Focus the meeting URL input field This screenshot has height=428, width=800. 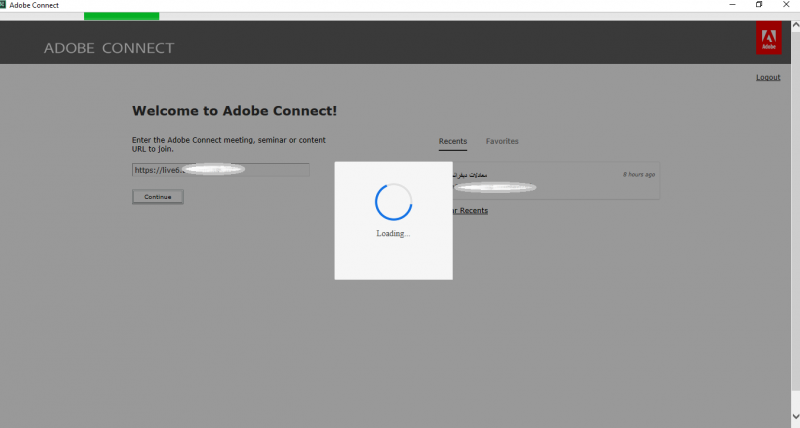tap(221, 170)
